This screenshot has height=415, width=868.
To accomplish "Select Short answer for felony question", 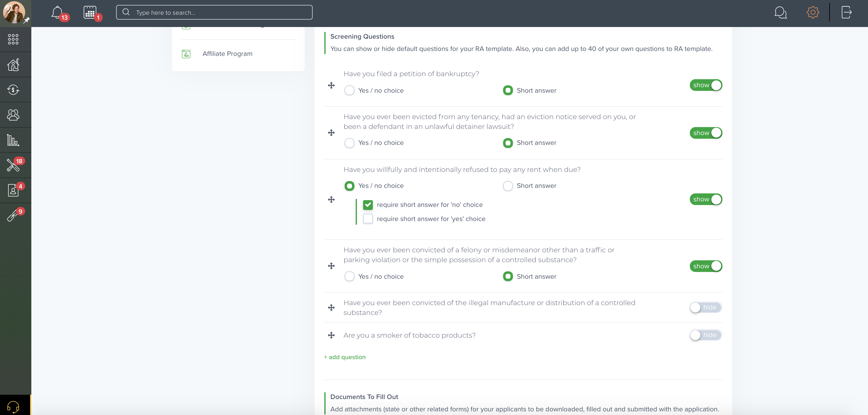I will (508, 277).
